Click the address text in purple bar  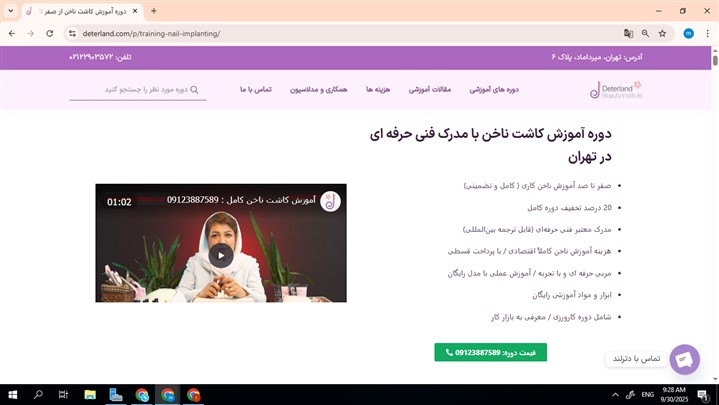[597, 57]
